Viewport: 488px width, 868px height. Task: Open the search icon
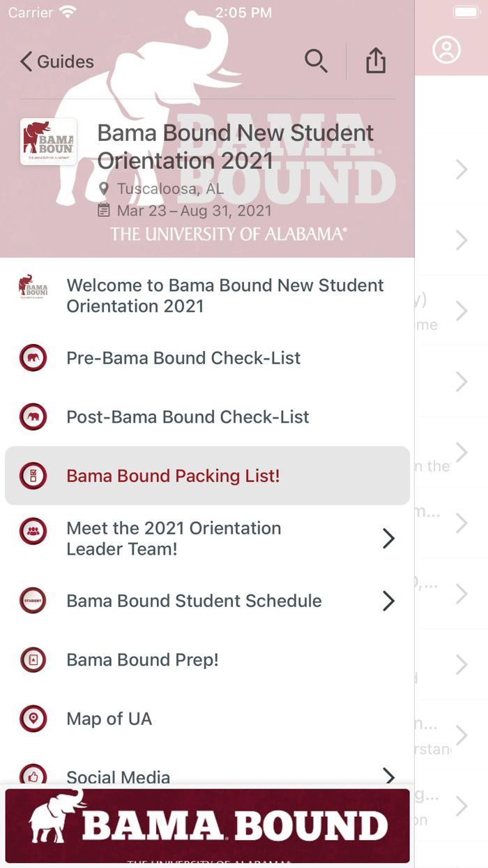point(317,61)
